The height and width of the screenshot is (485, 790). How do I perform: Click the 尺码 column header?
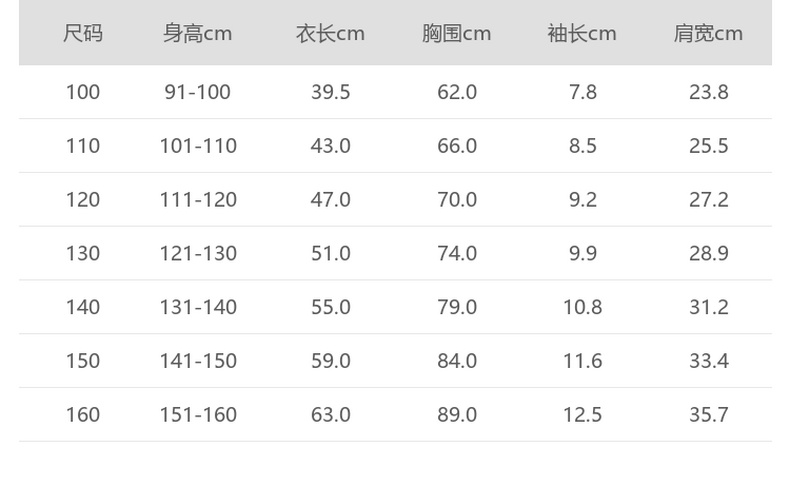[83, 33]
